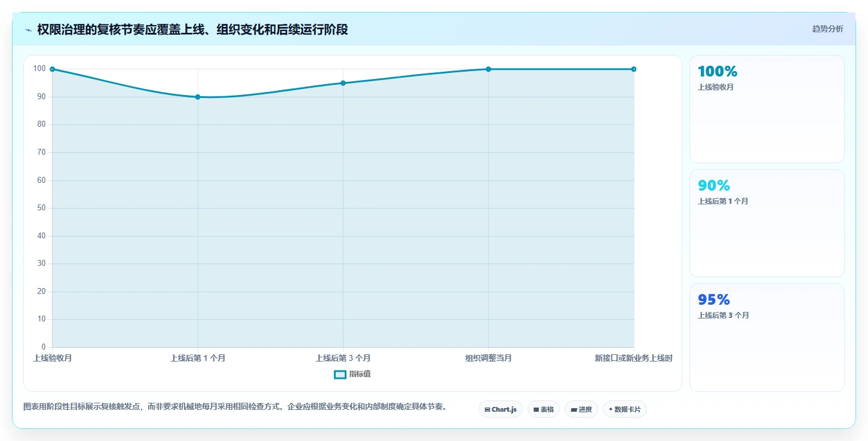Open the 90% 上线后第 1 个月 card
868x441 pixels.
[767, 223]
